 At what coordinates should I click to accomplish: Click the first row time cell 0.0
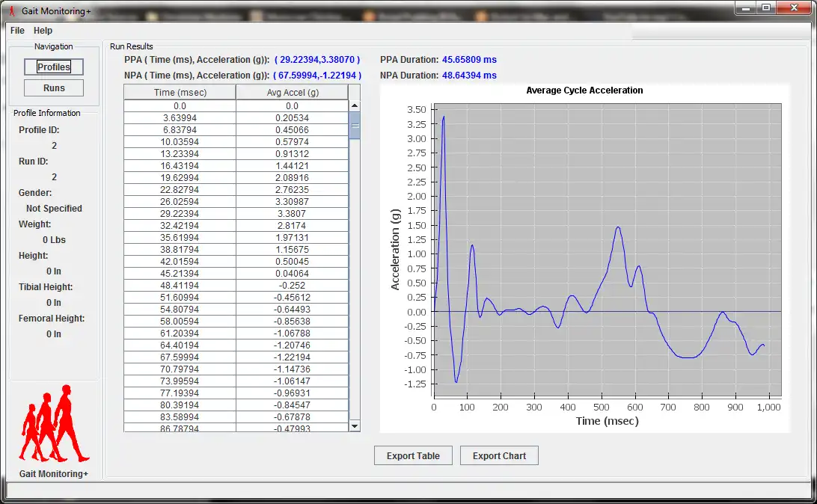[180, 106]
